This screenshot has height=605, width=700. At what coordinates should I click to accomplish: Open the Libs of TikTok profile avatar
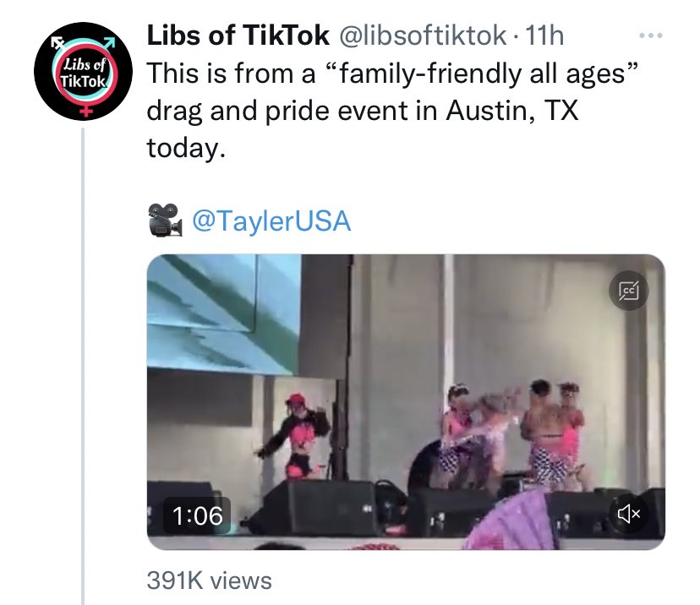pyautogui.click(x=84, y=71)
